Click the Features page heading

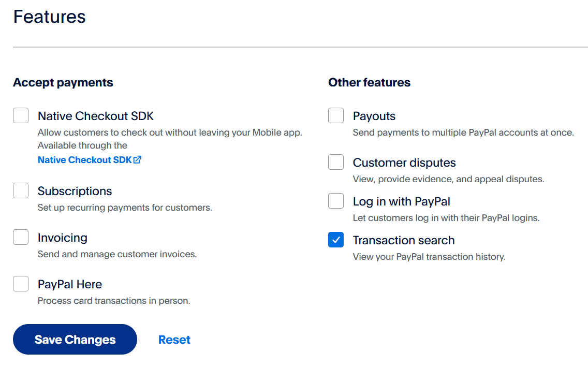coord(50,17)
